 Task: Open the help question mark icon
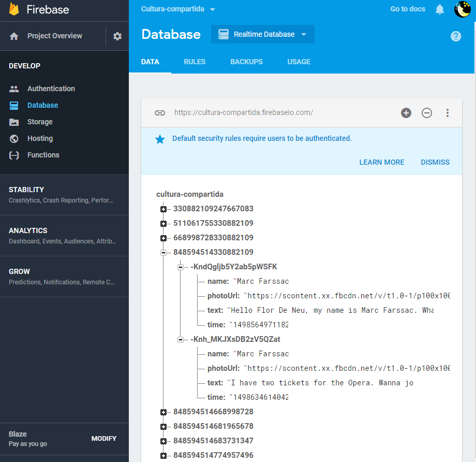pyautogui.click(x=456, y=36)
